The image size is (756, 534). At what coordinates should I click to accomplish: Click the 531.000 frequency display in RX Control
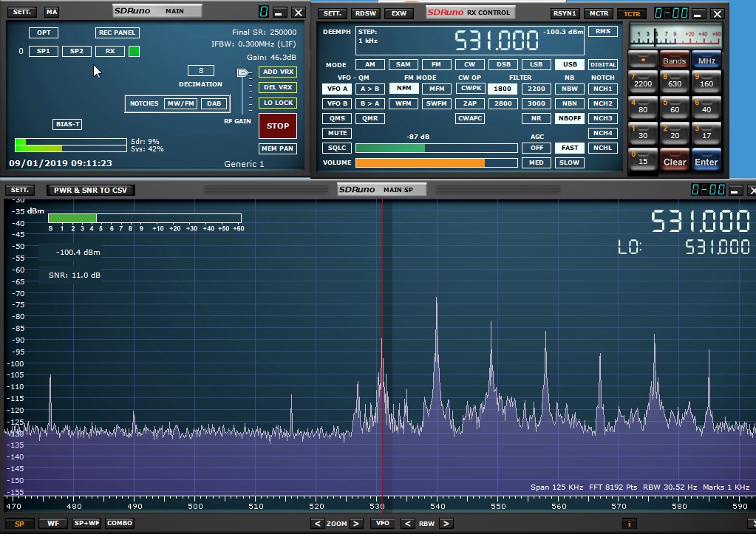497,41
